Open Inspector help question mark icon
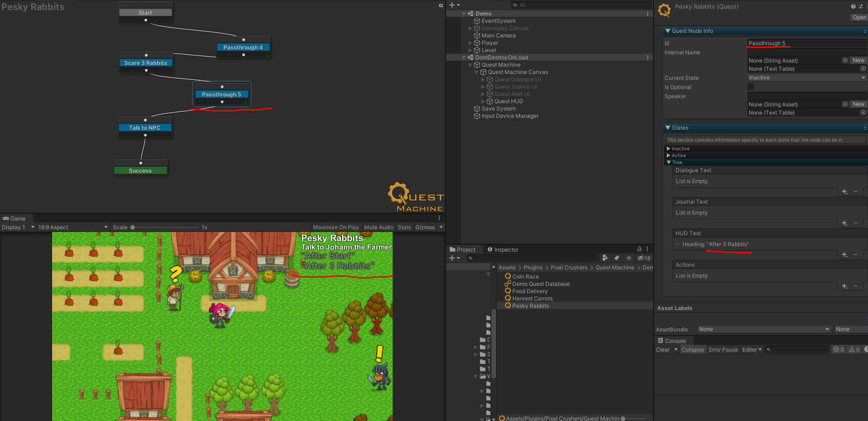 [x=853, y=6]
